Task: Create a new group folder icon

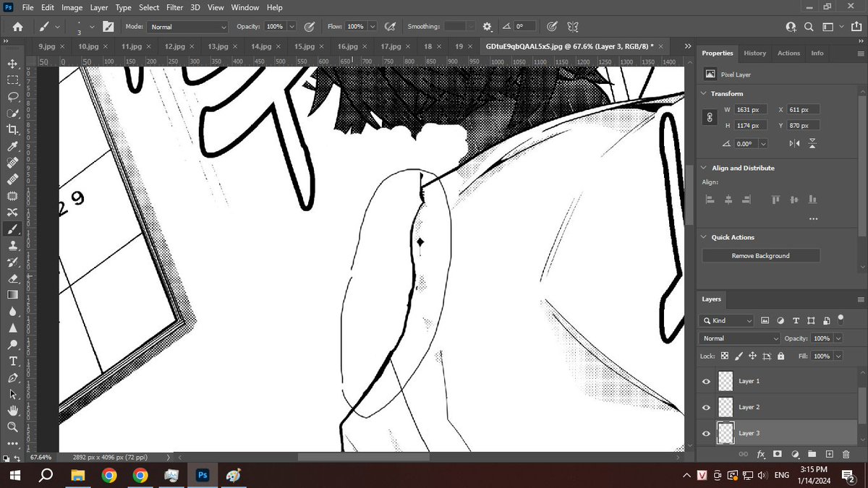Action: [812, 454]
